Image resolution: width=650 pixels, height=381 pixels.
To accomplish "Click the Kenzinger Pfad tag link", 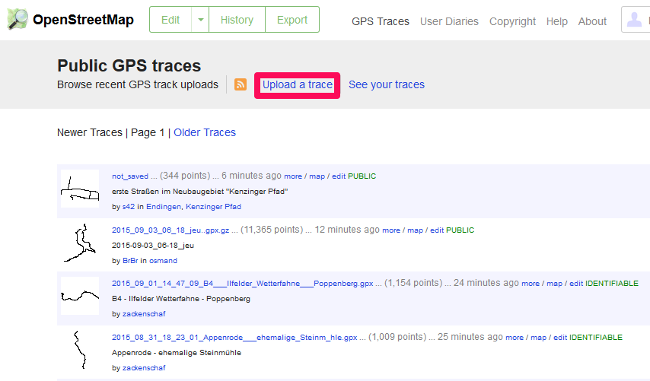I will point(213,206).
